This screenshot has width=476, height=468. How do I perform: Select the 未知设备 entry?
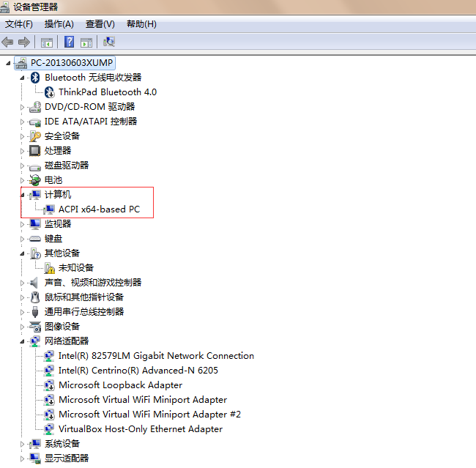(x=76, y=268)
